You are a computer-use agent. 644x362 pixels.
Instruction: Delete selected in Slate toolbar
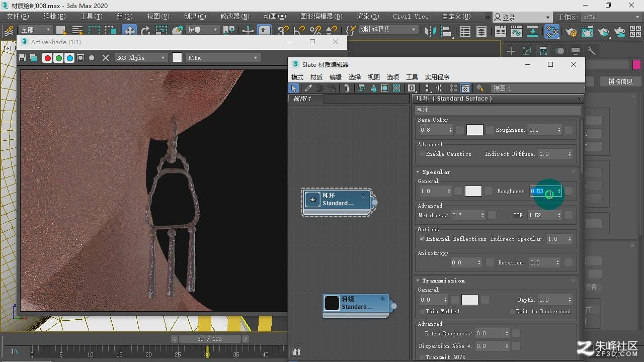pyautogui.click(x=347, y=88)
